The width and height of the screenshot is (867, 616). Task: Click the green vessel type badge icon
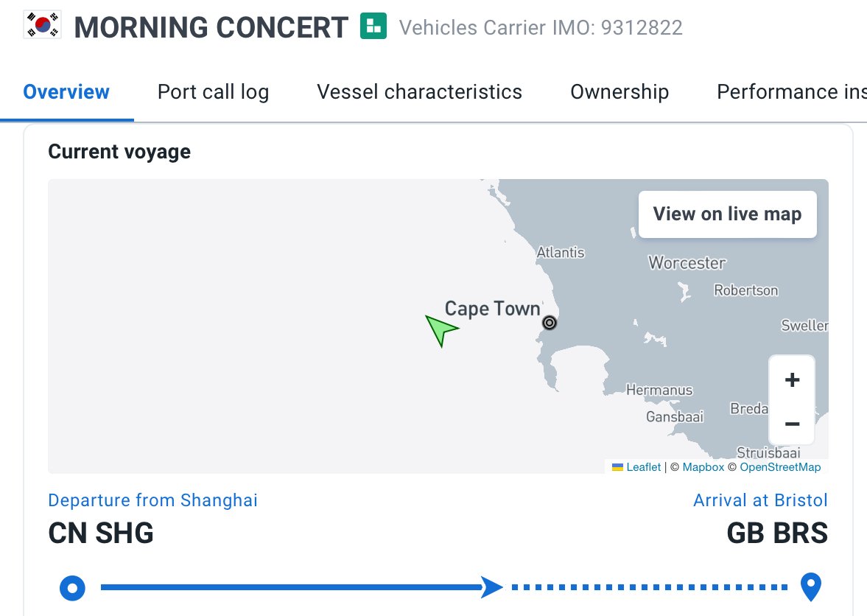pos(373,27)
